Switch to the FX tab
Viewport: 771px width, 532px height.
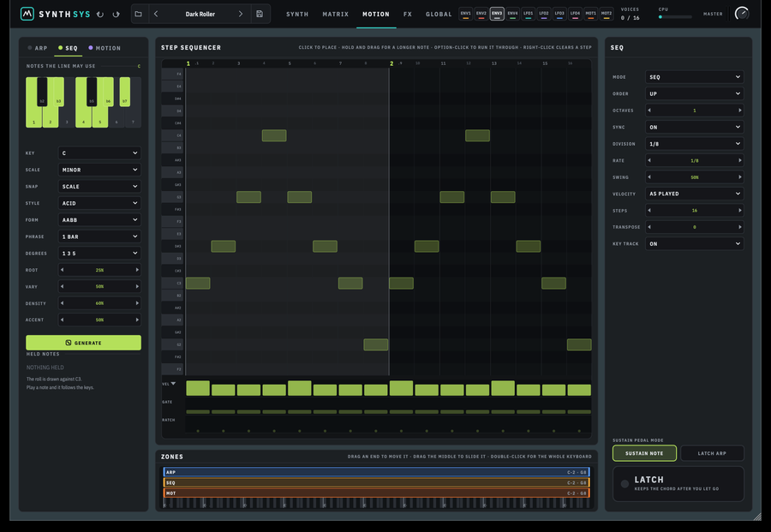(x=408, y=15)
